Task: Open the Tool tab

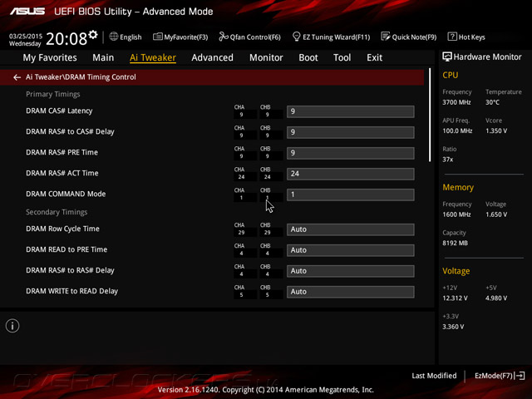Action: coord(342,57)
